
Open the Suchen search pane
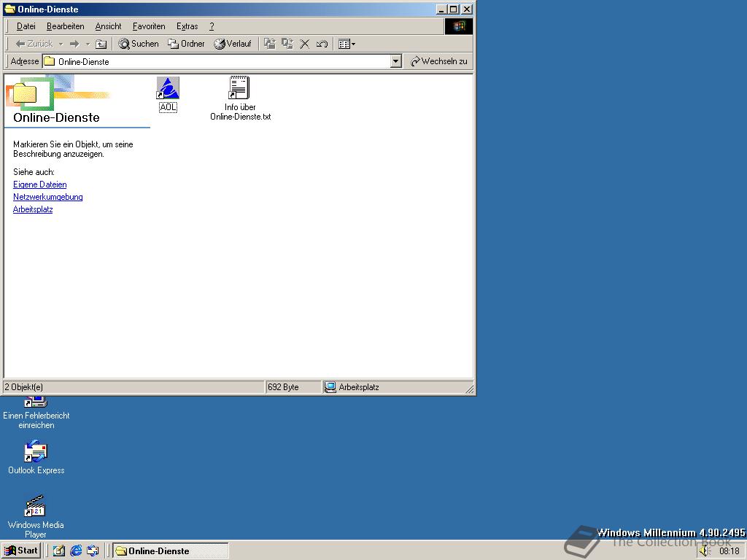[139, 44]
